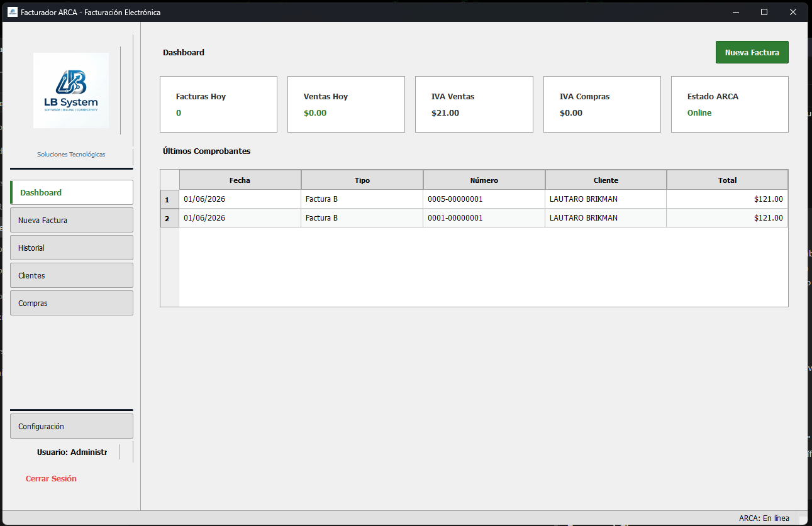
Task: Open the Clientes section
Action: [x=72, y=275]
